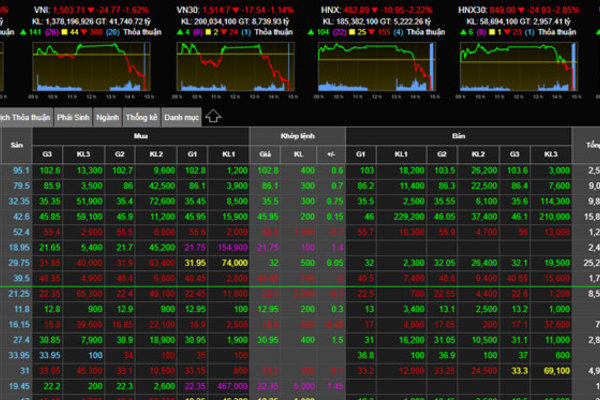Image resolution: width=600 pixels, height=400 pixels.
Task: Sort by the Sàn column header
Action: pyautogui.click(x=16, y=145)
